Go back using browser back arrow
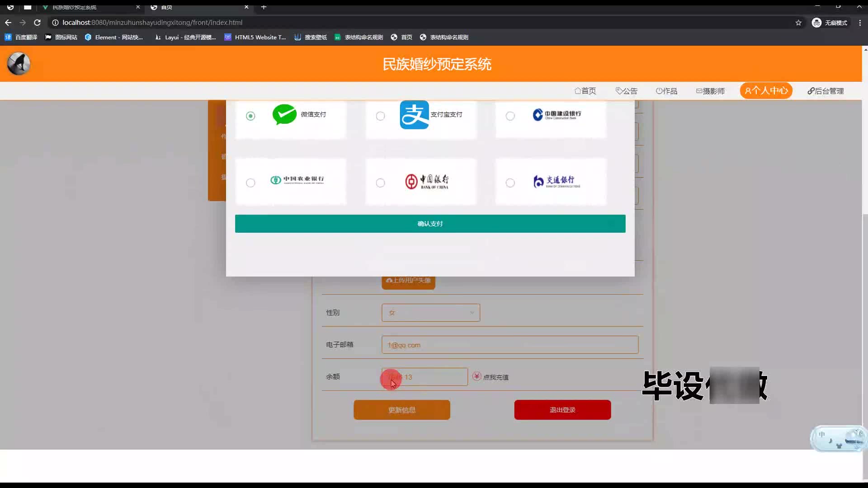868x488 pixels. [8, 23]
